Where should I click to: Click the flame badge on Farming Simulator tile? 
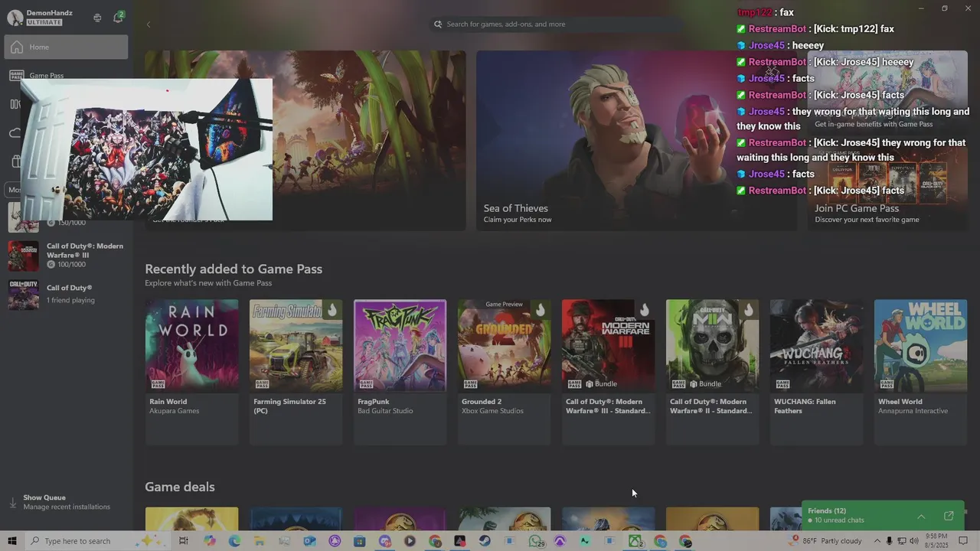tap(332, 310)
